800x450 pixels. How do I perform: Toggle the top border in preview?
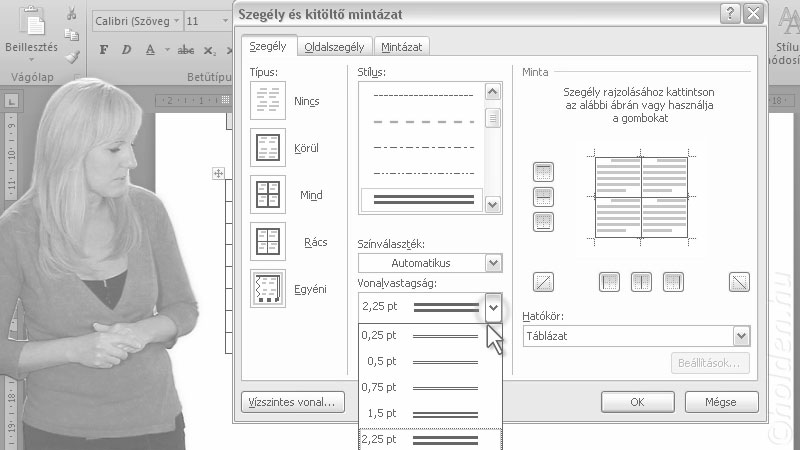[x=544, y=173]
